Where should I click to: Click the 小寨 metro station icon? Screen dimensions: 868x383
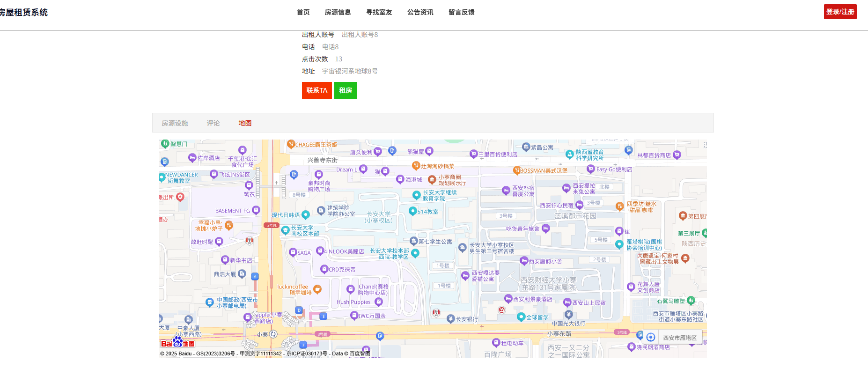(273, 334)
